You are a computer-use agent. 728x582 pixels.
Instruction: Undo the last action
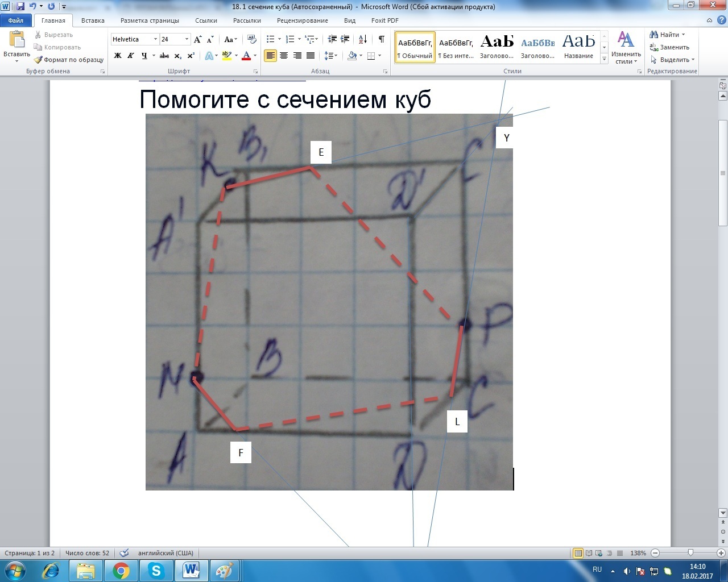(x=33, y=7)
